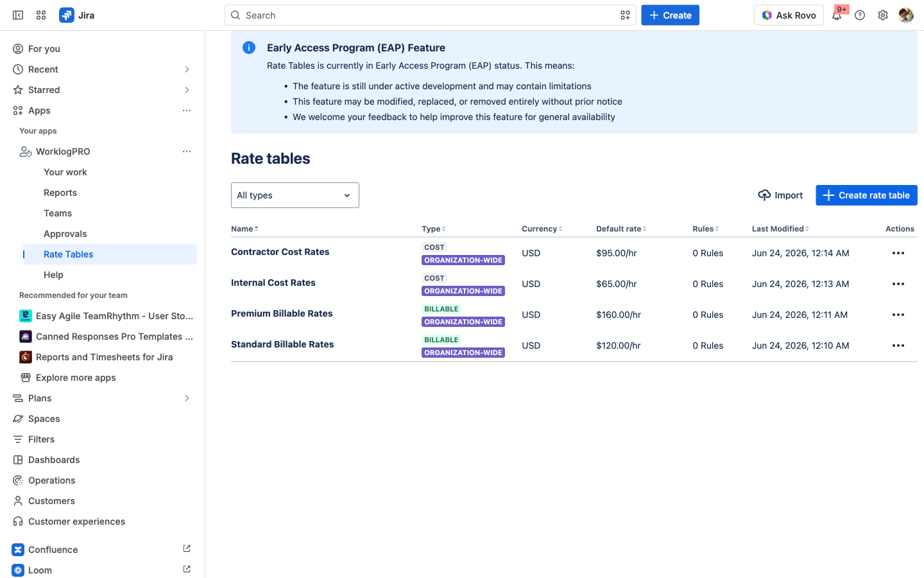Click in the Search input field

click(430, 15)
